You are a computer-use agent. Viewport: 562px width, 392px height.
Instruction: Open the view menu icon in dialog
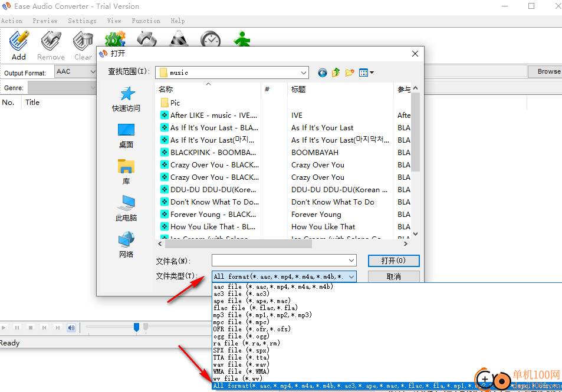366,73
